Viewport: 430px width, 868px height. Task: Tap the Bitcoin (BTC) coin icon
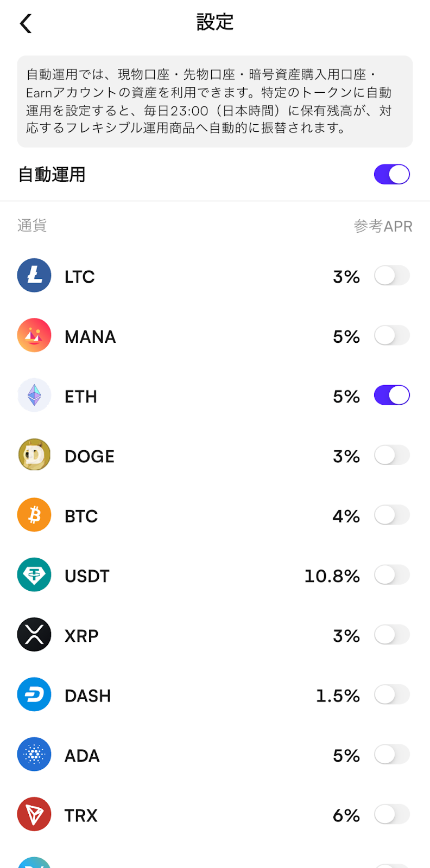(x=34, y=515)
